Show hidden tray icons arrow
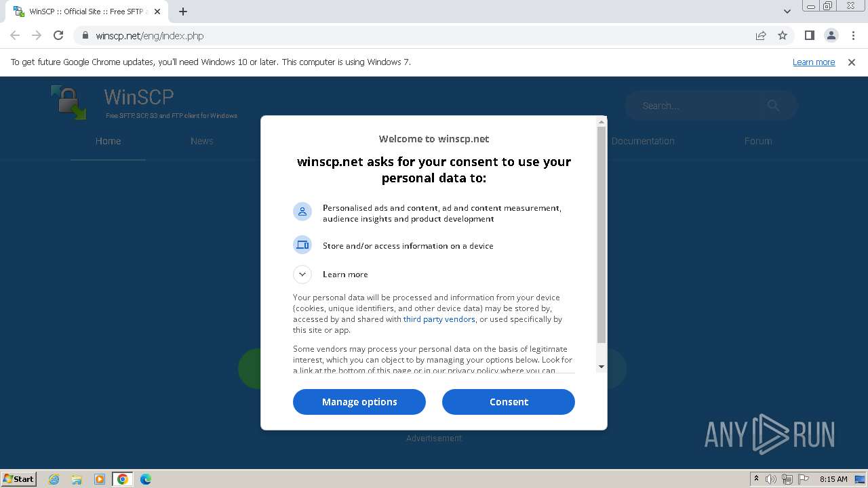This screenshot has height=488, width=868. coord(756,479)
